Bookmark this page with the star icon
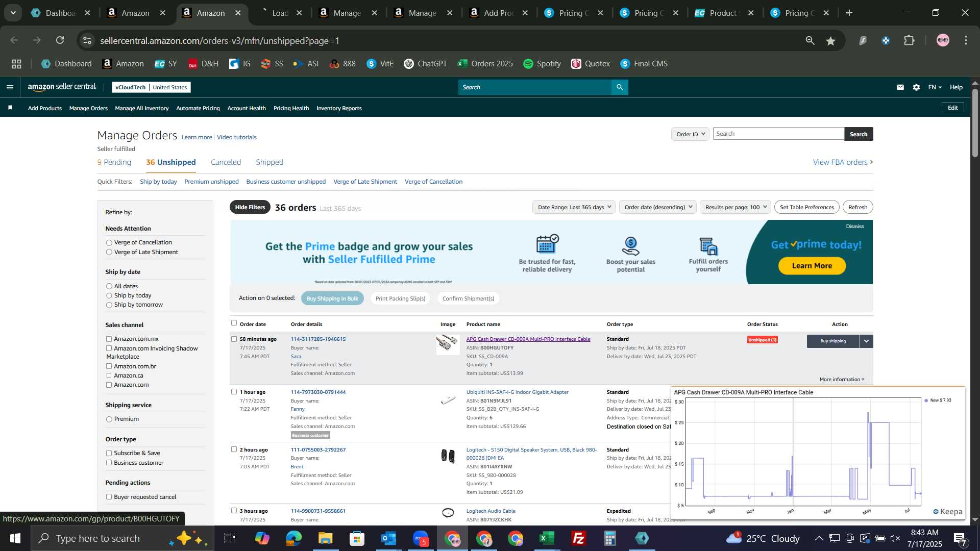This screenshot has width=980, height=551. [x=831, y=41]
